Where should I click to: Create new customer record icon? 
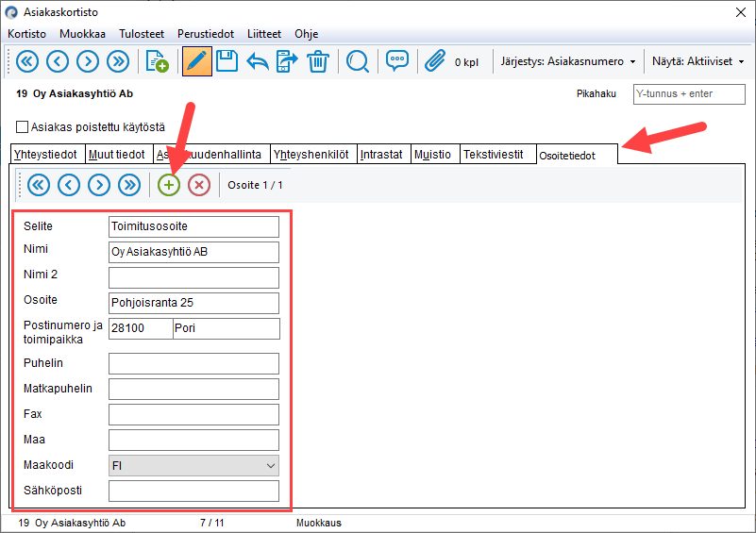pyautogui.click(x=157, y=61)
